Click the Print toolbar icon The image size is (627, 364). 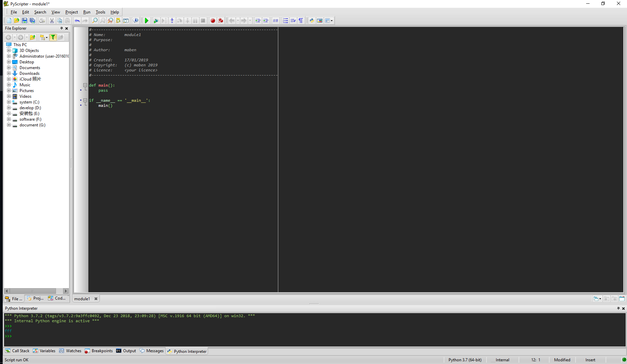[42, 21]
